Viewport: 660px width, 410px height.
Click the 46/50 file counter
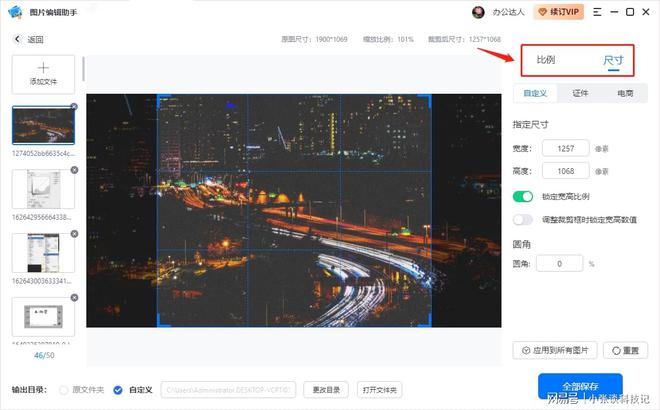click(44, 355)
